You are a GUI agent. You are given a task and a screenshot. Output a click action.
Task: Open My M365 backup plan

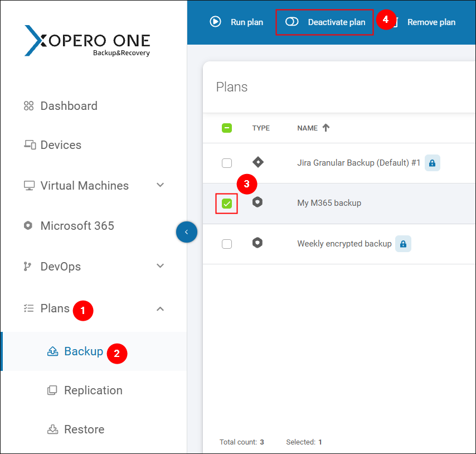point(329,203)
